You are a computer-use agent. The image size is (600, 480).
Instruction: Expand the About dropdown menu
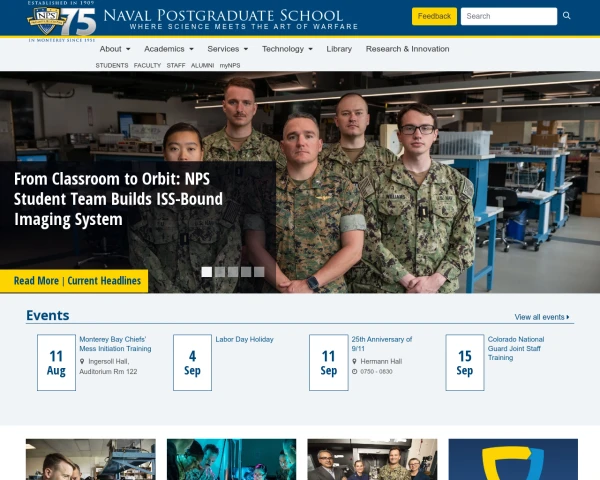(x=115, y=49)
